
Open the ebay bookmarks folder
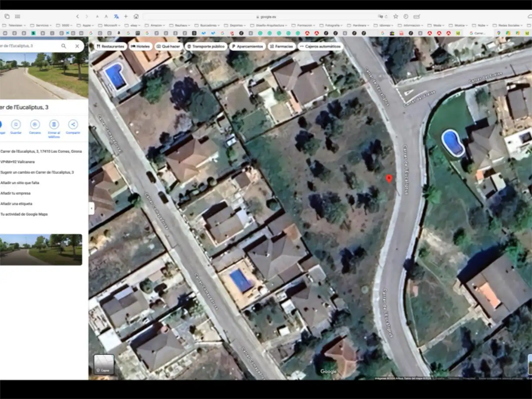[133, 25]
